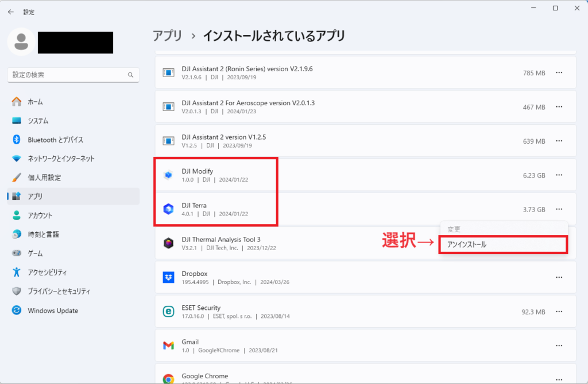Open ホーム in the sidebar
This screenshot has height=384, width=588.
pyautogui.click(x=73, y=102)
